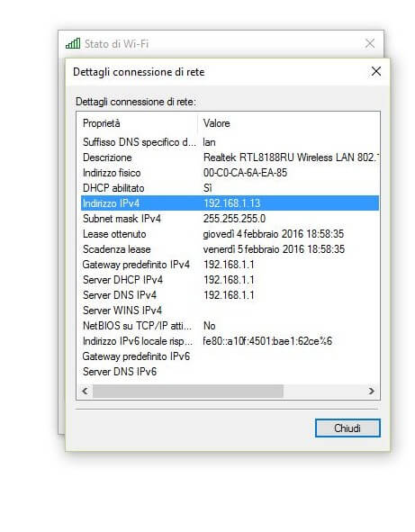The image size is (415, 532).
Task: Select the Subnet mask IPv4 row
Action: tap(230, 219)
